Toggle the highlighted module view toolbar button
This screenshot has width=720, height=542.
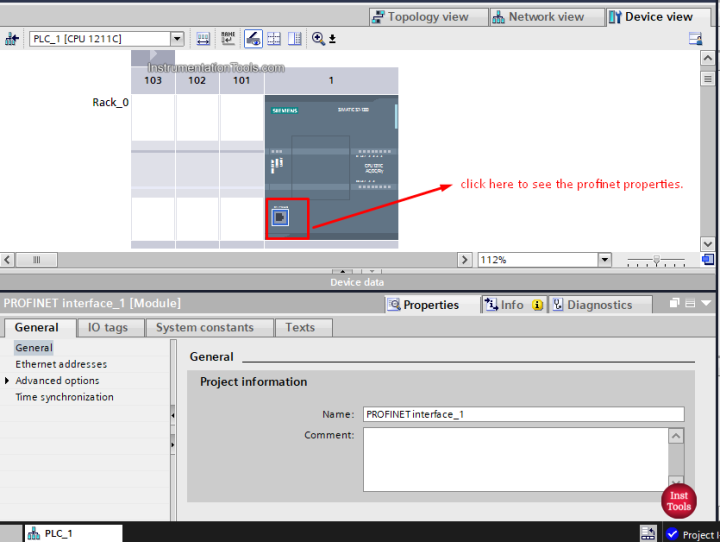(x=253, y=39)
